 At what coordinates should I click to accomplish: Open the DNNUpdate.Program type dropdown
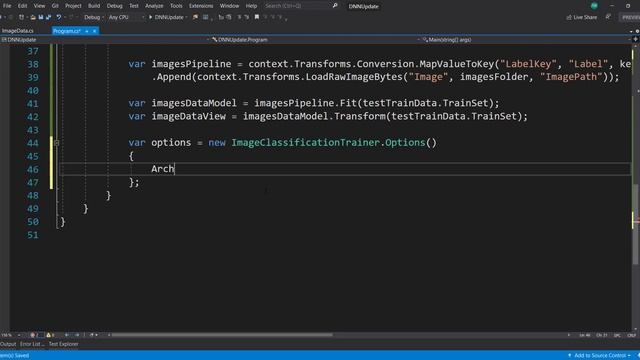pos(316,40)
